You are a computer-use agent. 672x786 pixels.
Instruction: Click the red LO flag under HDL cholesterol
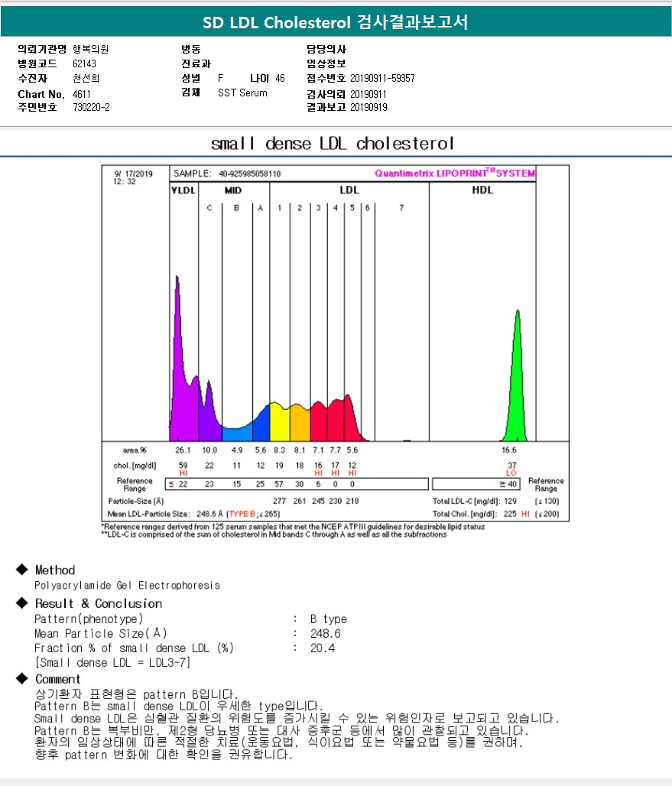pos(511,473)
